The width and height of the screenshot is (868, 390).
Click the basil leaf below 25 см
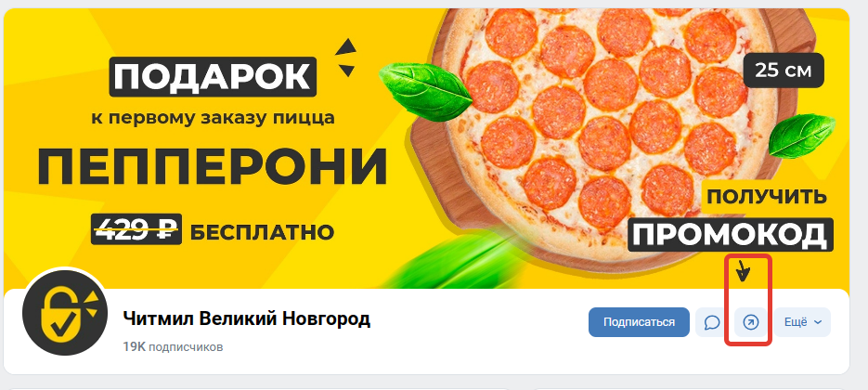coord(801,136)
